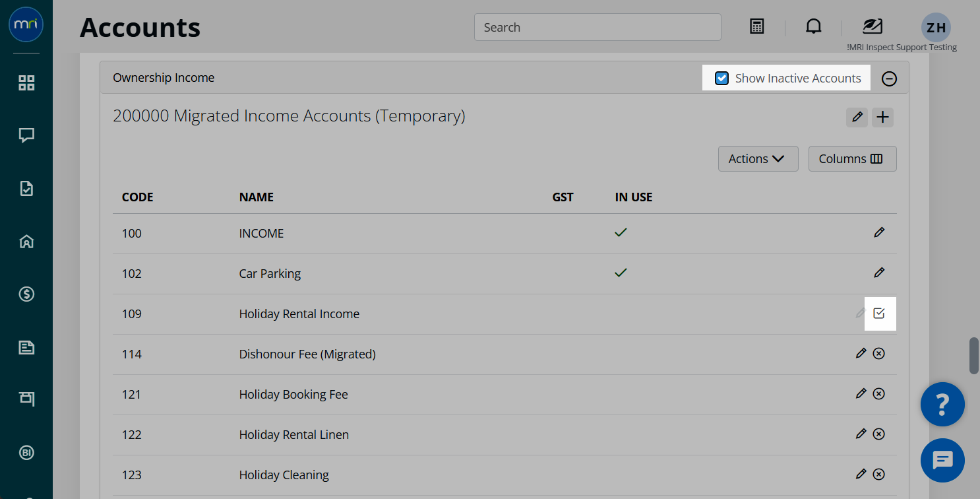The image size is (980, 499).
Task: Click the dashboard grid icon in sidebar
Action: (26, 83)
